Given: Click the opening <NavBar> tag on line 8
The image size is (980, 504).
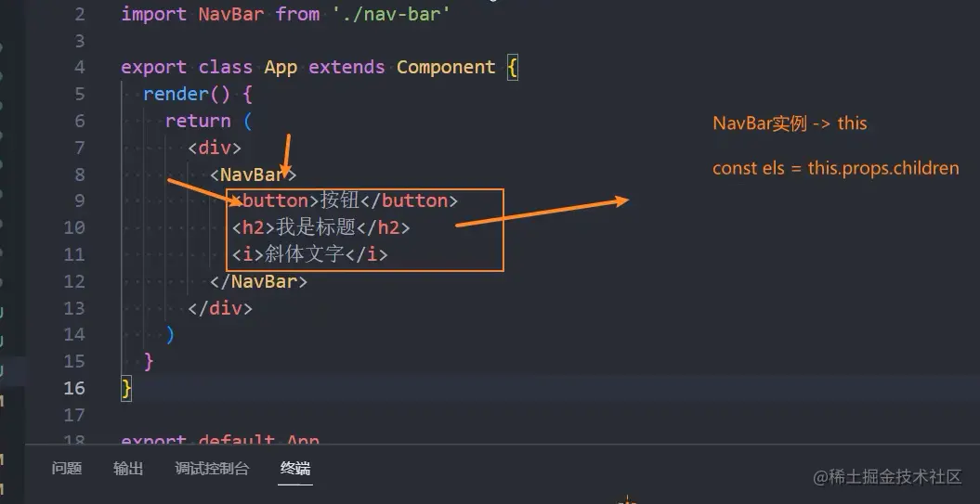Looking at the screenshot, I should click(253, 174).
